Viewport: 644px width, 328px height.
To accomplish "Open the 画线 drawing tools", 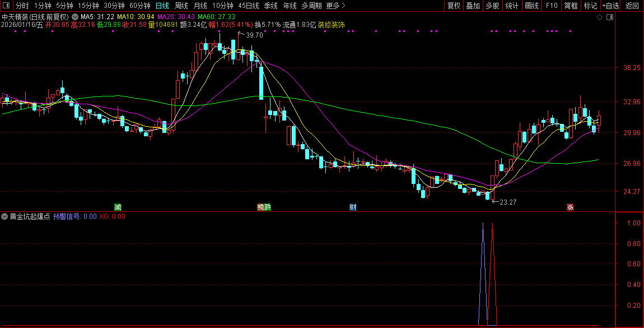I will click(x=531, y=6).
